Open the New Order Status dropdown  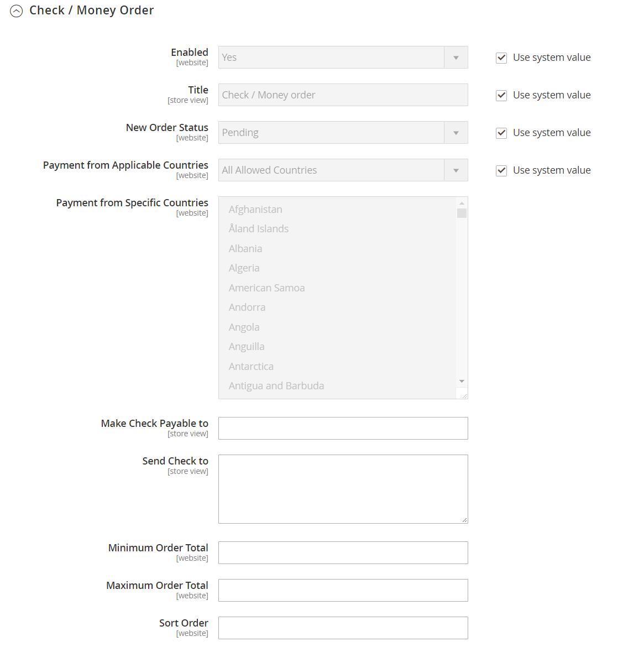[x=343, y=133]
